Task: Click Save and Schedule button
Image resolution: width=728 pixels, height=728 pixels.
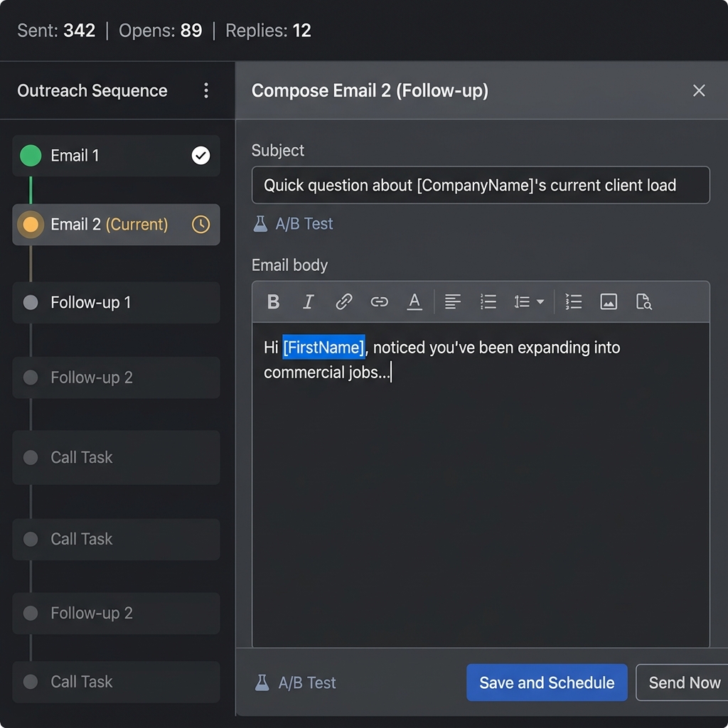Action: pyautogui.click(x=547, y=682)
